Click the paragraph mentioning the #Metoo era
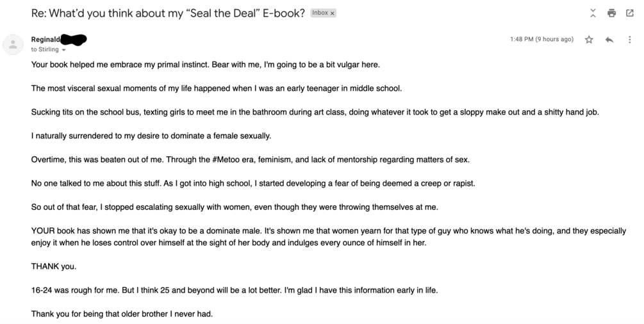644x324 pixels. point(250,159)
